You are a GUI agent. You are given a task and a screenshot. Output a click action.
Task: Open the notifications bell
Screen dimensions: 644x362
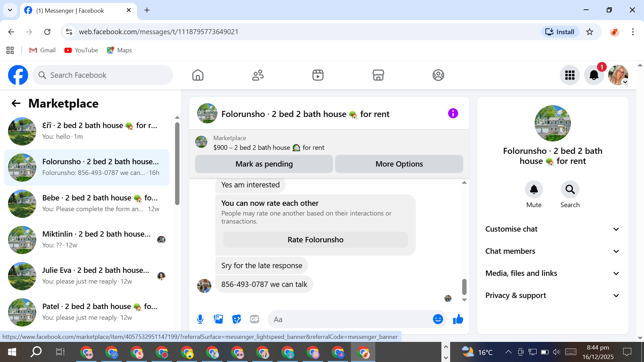pyautogui.click(x=594, y=75)
